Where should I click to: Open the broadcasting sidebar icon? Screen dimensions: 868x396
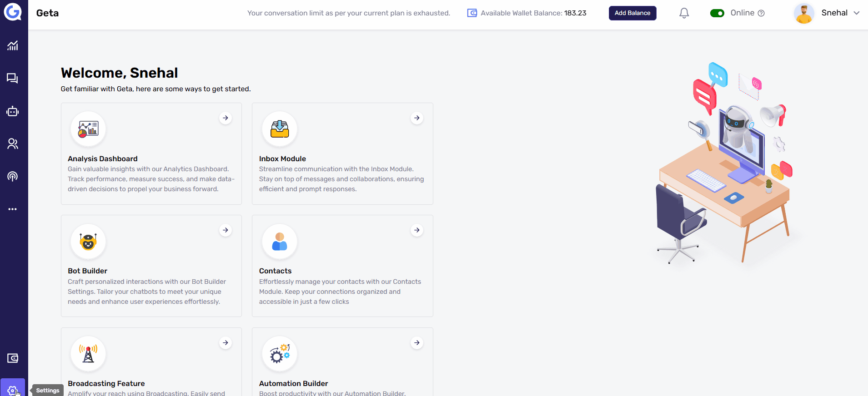click(13, 176)
